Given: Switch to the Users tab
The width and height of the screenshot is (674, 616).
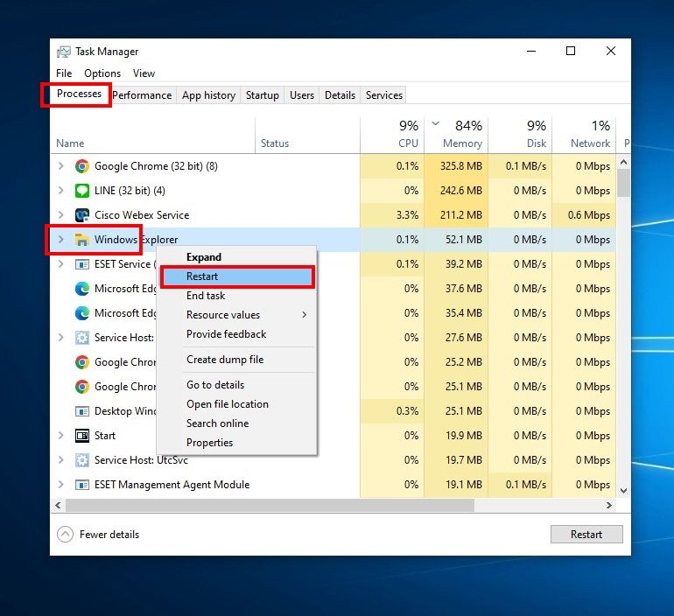Looking at the screenshot, I should point(302,95).
